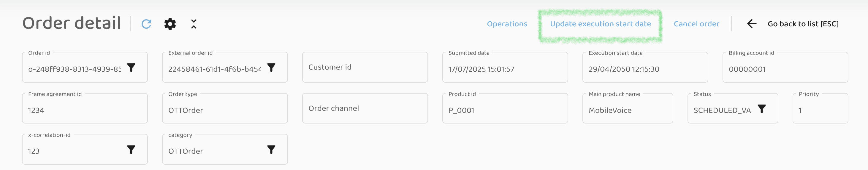This screenshot has width=868, height=170.
Task: Go back to list
Action: [x=803, y=24]
